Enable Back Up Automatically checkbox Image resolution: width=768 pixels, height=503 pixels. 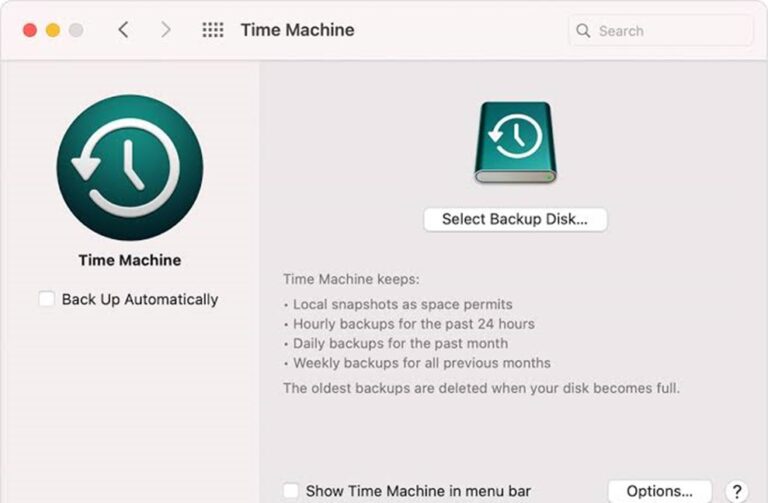click(47, 299)
